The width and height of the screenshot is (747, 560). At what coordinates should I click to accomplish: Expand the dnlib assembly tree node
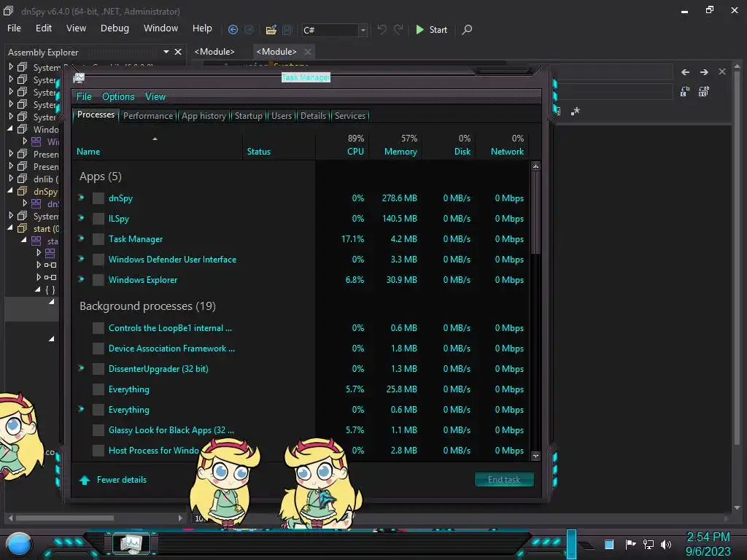point(10,179)
